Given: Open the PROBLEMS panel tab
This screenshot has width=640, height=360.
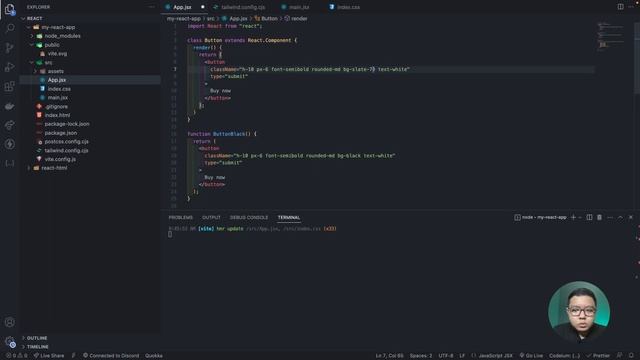Looking at the screenshot, I should point(180,217).
